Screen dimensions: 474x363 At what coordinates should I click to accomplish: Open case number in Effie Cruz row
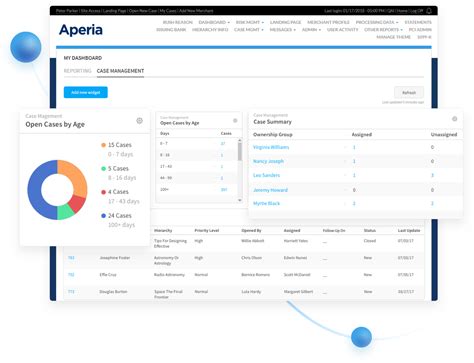click(x=71, y=275)
